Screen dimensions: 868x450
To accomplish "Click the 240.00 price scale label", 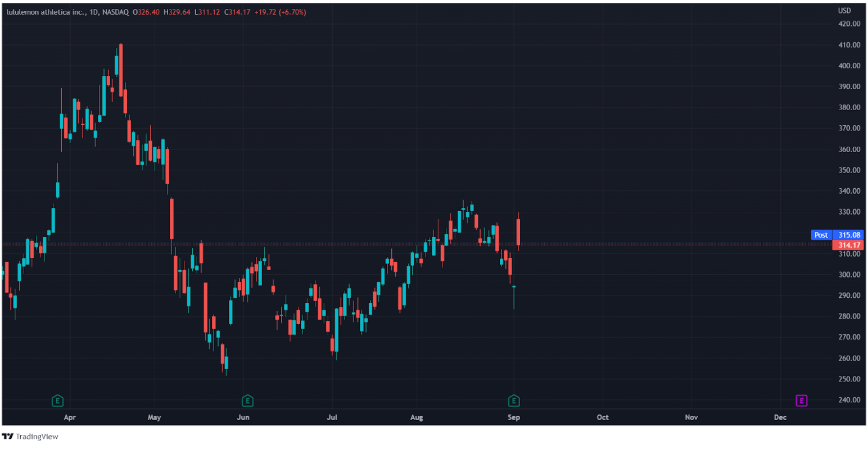I will click(849, 400).
